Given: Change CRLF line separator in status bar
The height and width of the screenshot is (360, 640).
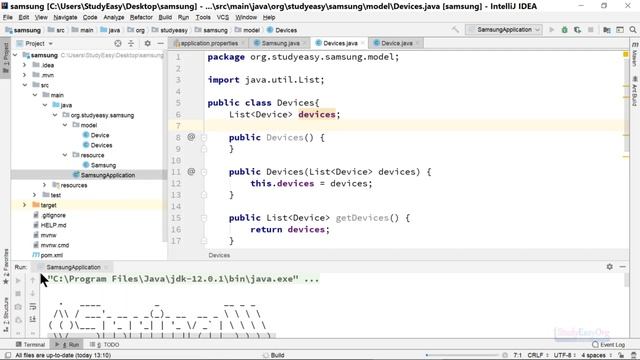Looking at the screenshot, I should (x=538, y=355).
